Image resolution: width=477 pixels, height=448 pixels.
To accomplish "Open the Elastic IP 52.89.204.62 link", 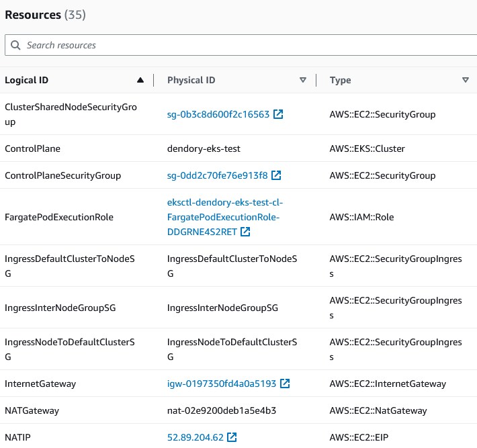I will click(196, 437).
